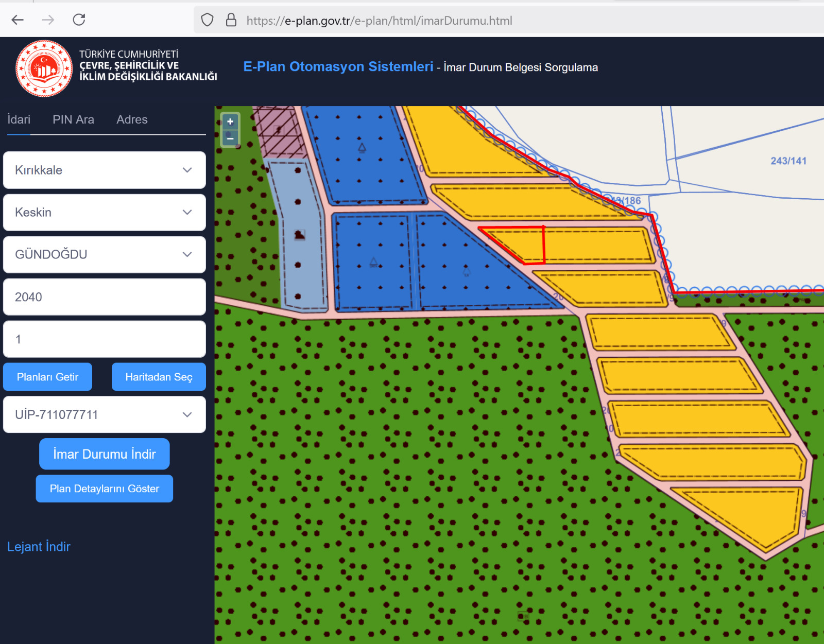824x644 pixels.
Task: Expand the UİP-711077711 plan dropdown
Action: [105, 414]
